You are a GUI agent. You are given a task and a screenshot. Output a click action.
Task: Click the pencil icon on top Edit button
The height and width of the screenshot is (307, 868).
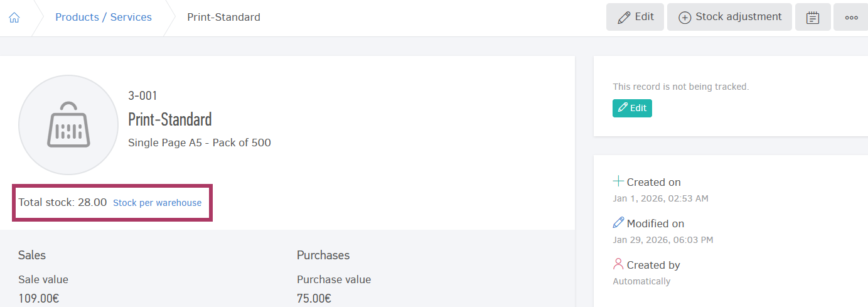click(x=624, y=18)
